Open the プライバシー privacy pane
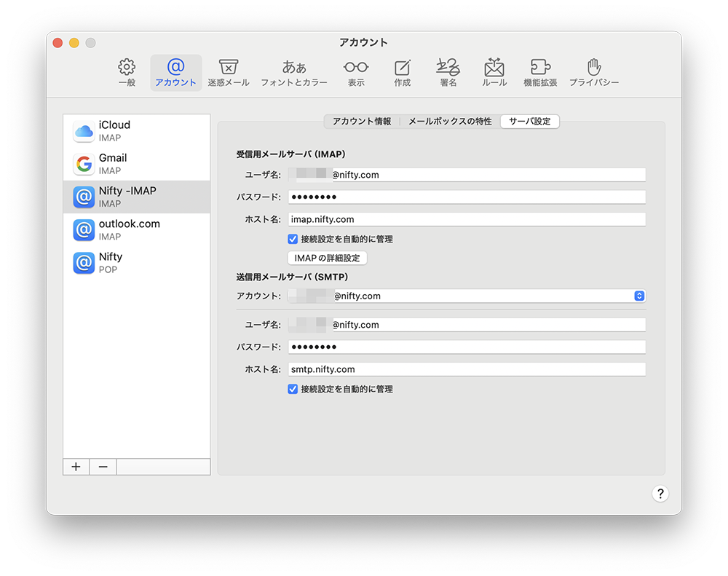 point(594,73)
